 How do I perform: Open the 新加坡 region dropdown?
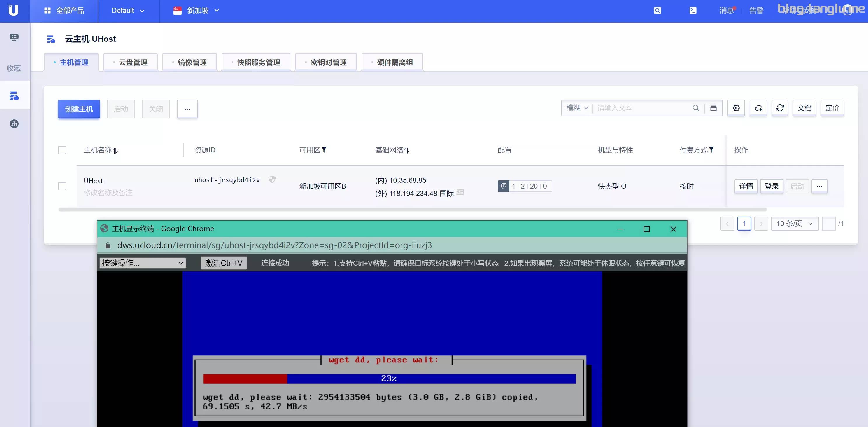pyautogui.click(x=197, y=11)
